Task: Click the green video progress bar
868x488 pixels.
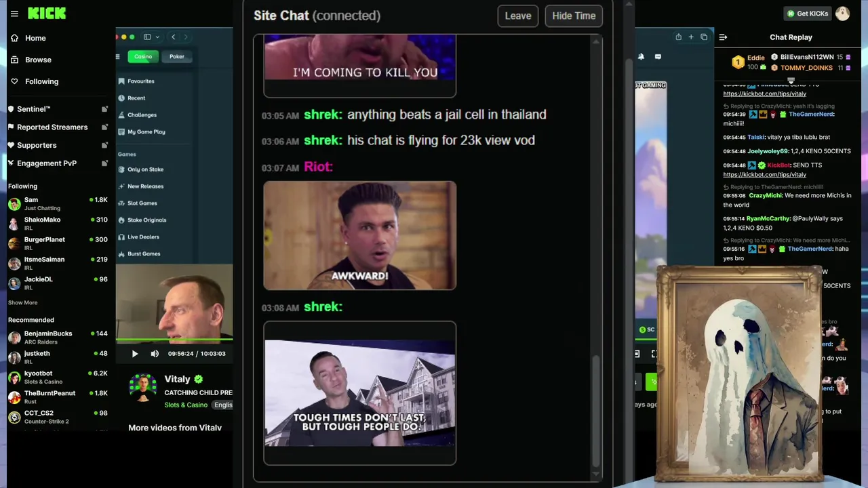Action: tap(174, 339)
